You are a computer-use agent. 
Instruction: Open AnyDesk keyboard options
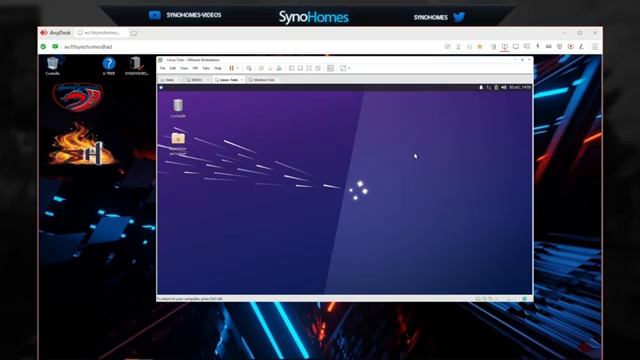click(549, 47)
